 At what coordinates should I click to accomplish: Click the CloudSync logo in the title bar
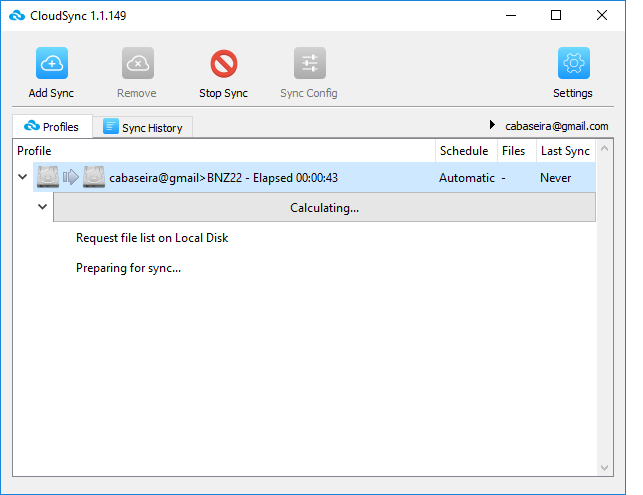17,16
